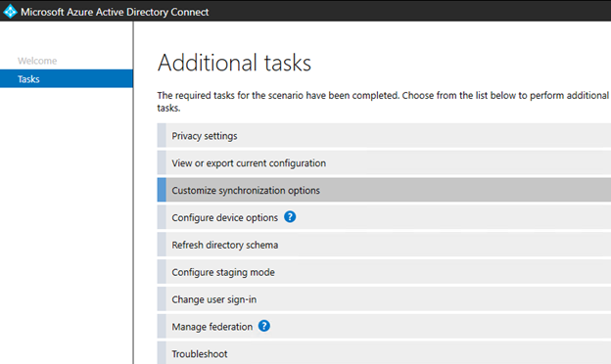Screen dimensions: 611x364
Task: Open Manage federation task
Action: [384, 326]
